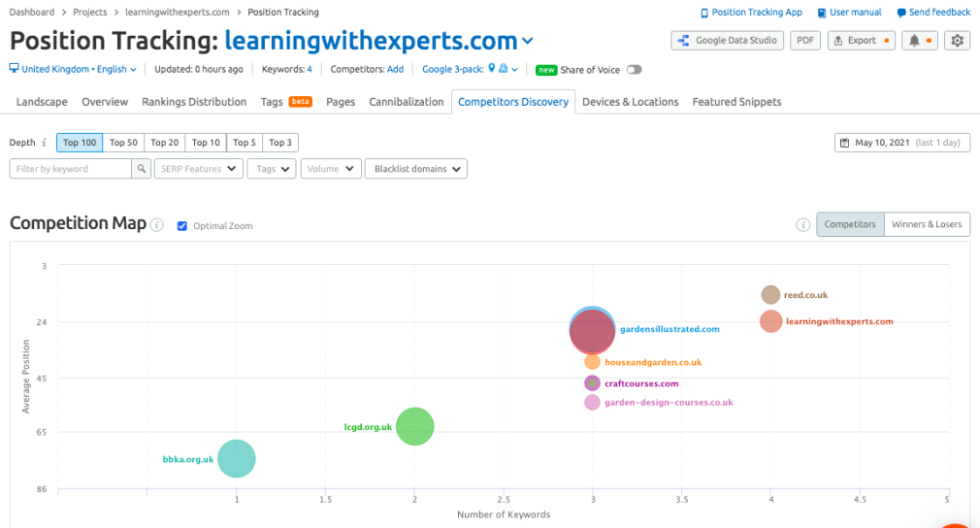Viewport: 980px width, 528px height.
Task: Open the settings gear icon
Action: click(x=957, y=41)
